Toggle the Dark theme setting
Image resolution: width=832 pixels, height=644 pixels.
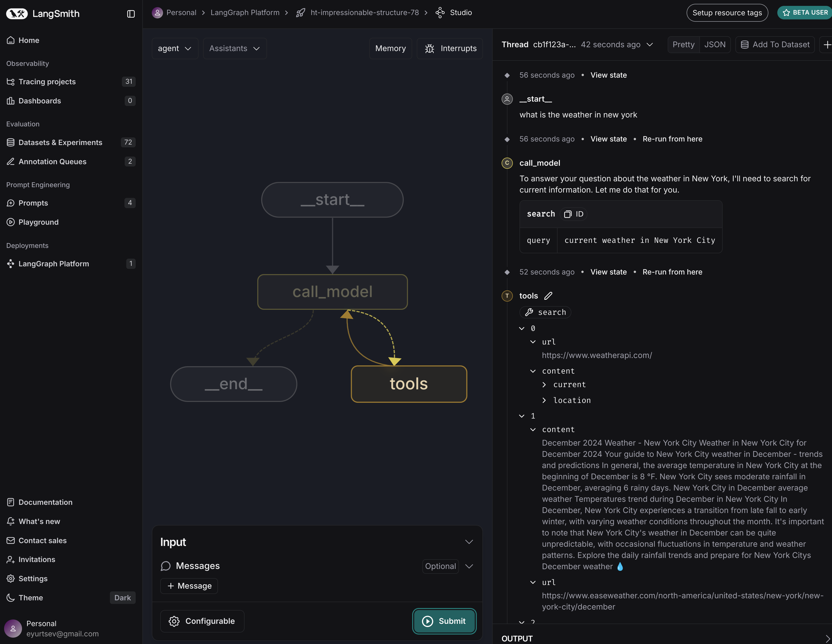(x=122, y=598)
